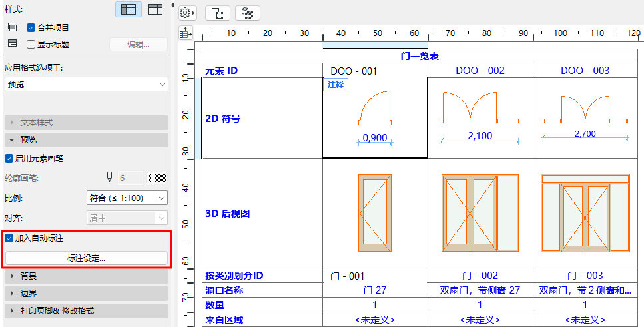Click the 门 - 003 category ID cell

point(585,275)
